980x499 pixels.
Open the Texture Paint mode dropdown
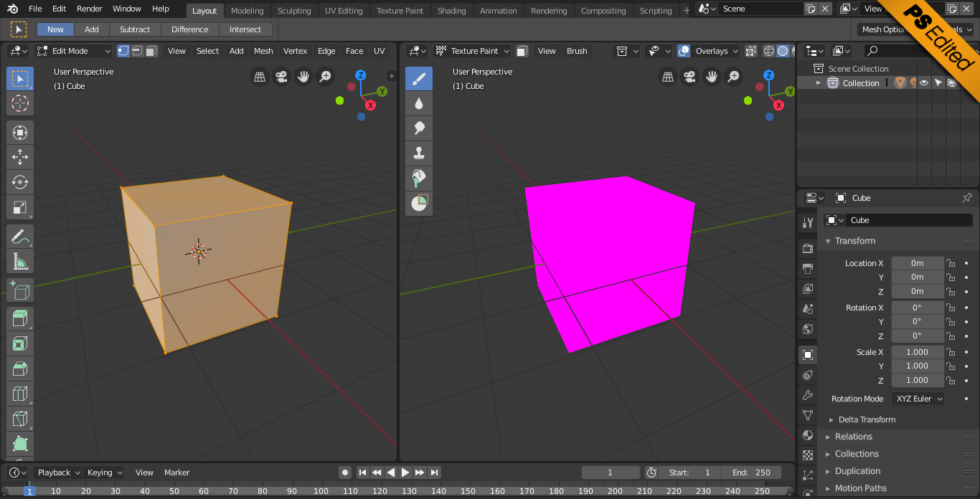473,51
